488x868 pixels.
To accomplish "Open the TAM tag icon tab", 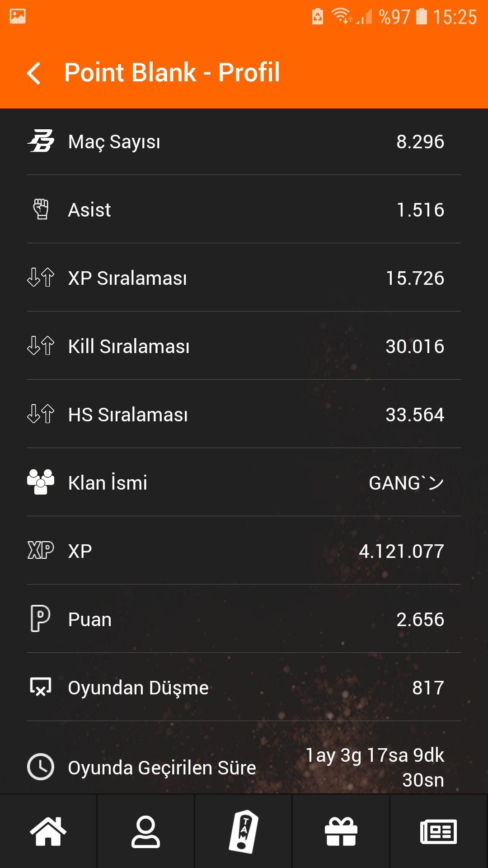I will click(x=244, y=831).
